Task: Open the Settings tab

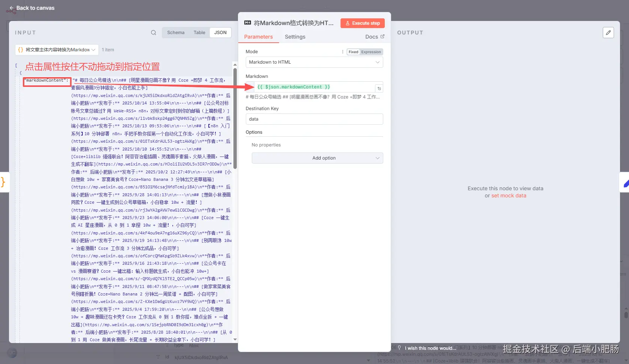Action: tap(295, 37)
